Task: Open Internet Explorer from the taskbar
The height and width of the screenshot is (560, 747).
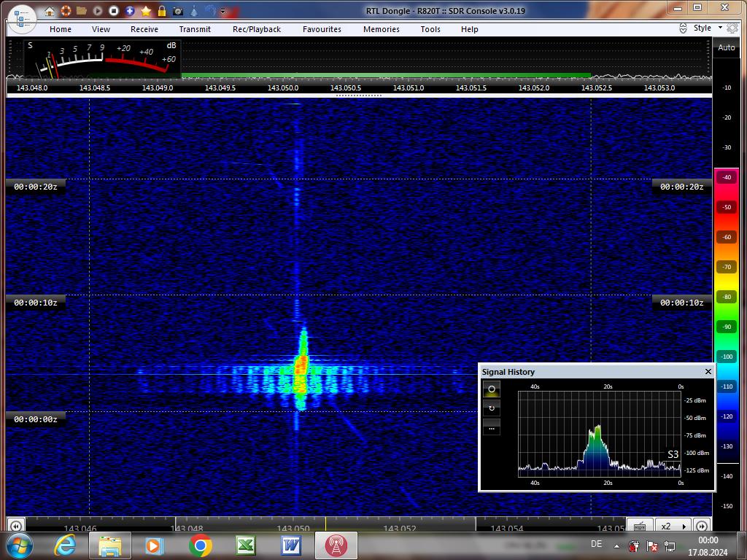Action: (x=66, y=545)
